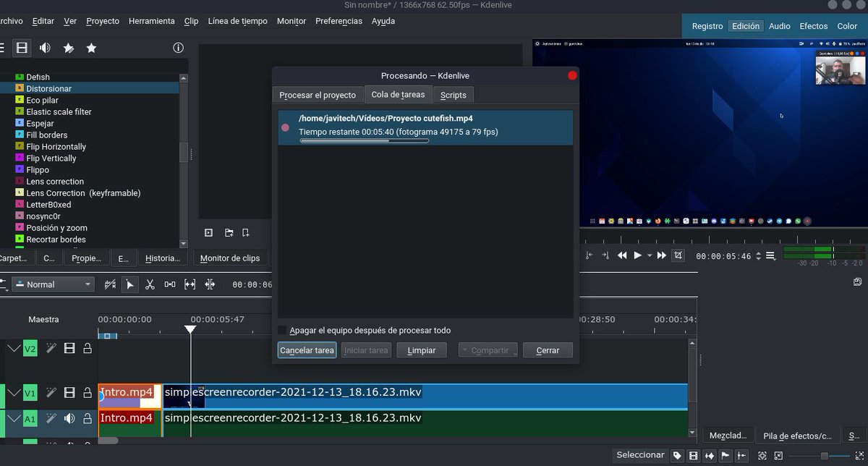Screen dimensions: 868x466
Task: Switch to Scripts tab
Action: (x=454, y=95)
